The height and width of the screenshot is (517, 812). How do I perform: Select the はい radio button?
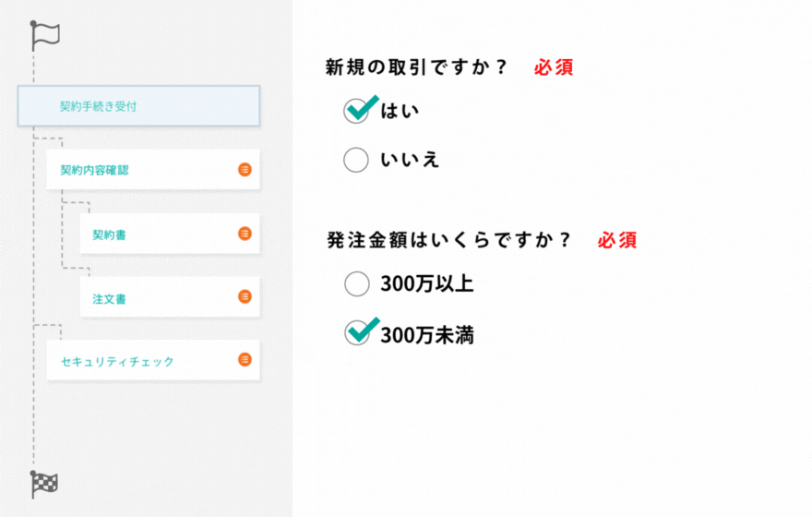pos(356,111)
